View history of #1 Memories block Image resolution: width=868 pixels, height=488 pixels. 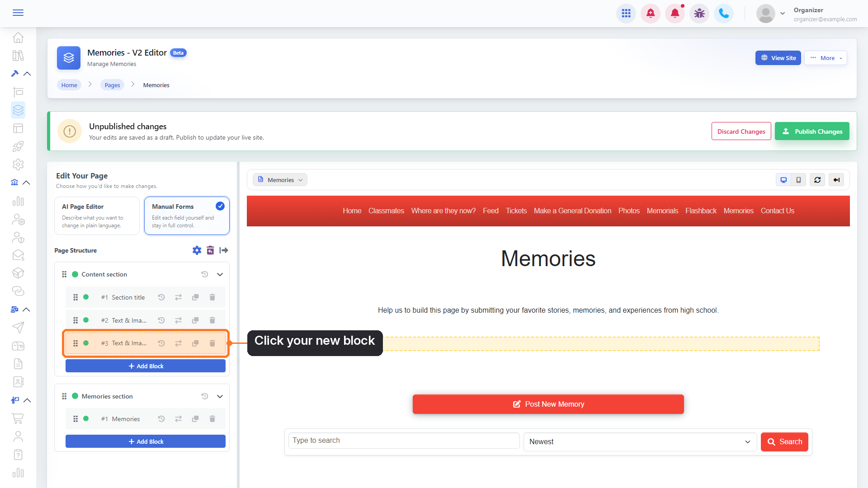coord(161,419)
